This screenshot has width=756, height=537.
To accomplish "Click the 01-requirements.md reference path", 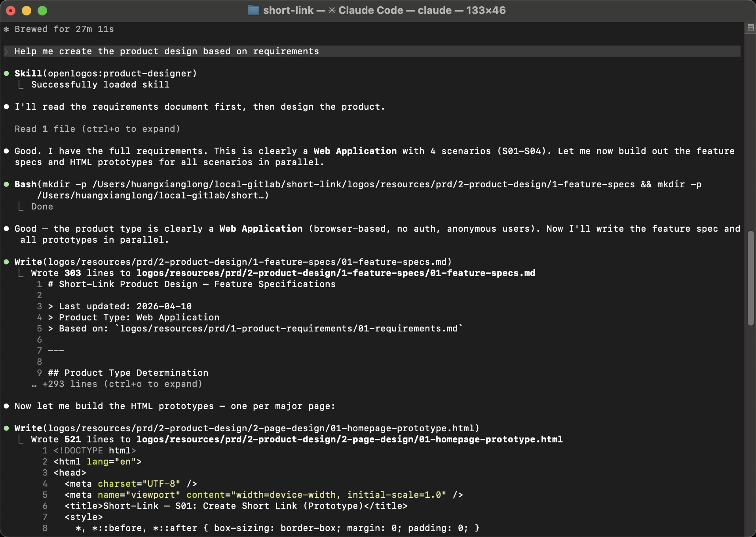I will (x=290, y=328).
